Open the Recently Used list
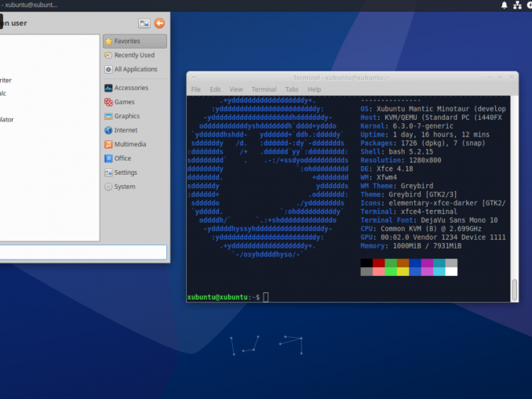 134,55
